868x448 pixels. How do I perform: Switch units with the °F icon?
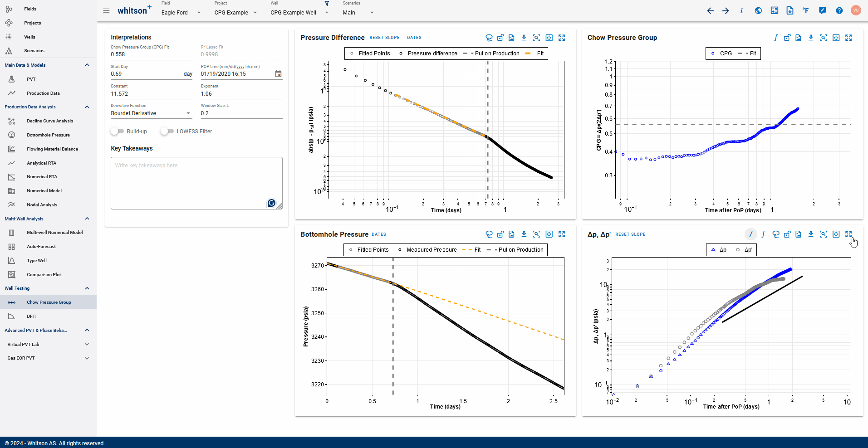click(806, 11)
